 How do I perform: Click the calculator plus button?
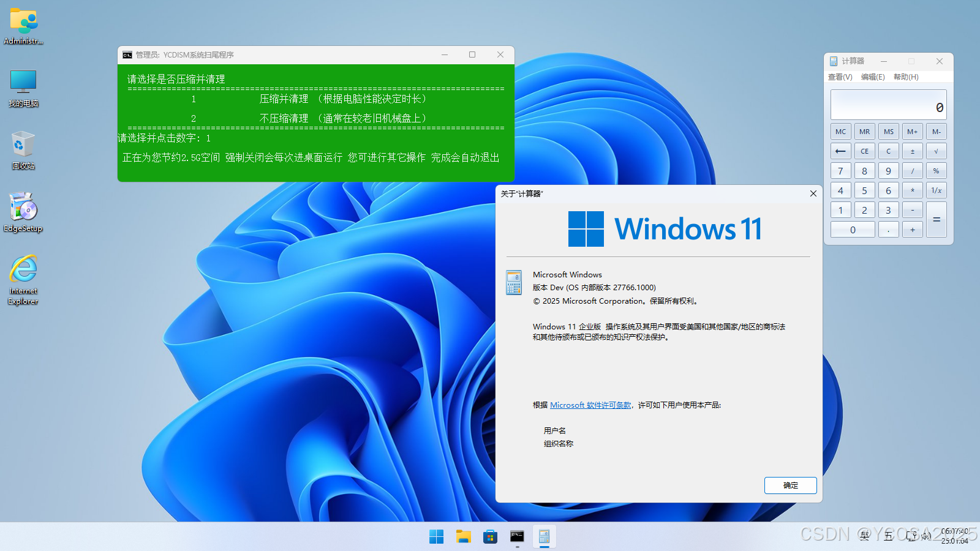point(912,230)
